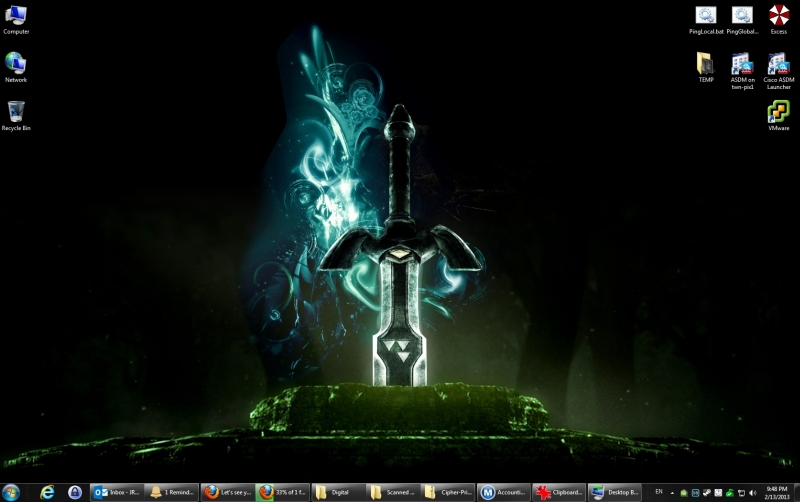The width and height of the screenshot is (800, 502).
Task: Click the padlock icon pinned on taskbar
Action: pyautogui.click(x=75, y=492)
